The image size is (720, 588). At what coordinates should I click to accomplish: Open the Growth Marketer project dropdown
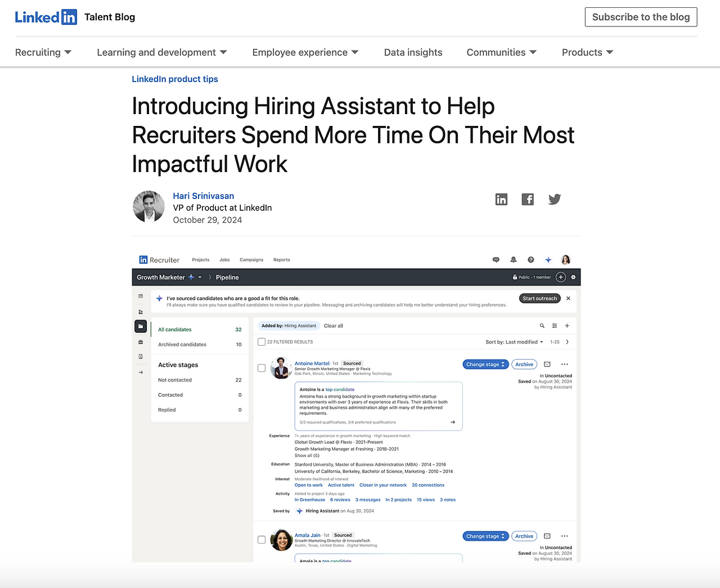click(x=200, y=277)
